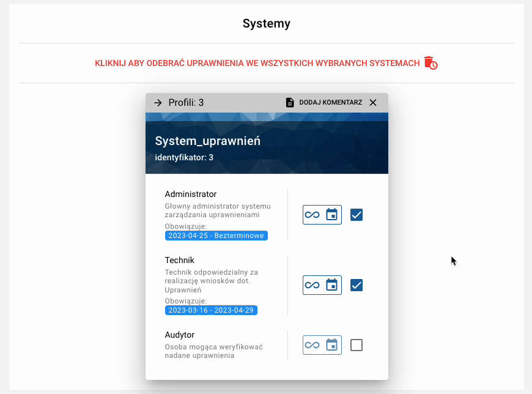
Task: Click the document icon beside Dodaj komentarz
Action: pos(290,103)
